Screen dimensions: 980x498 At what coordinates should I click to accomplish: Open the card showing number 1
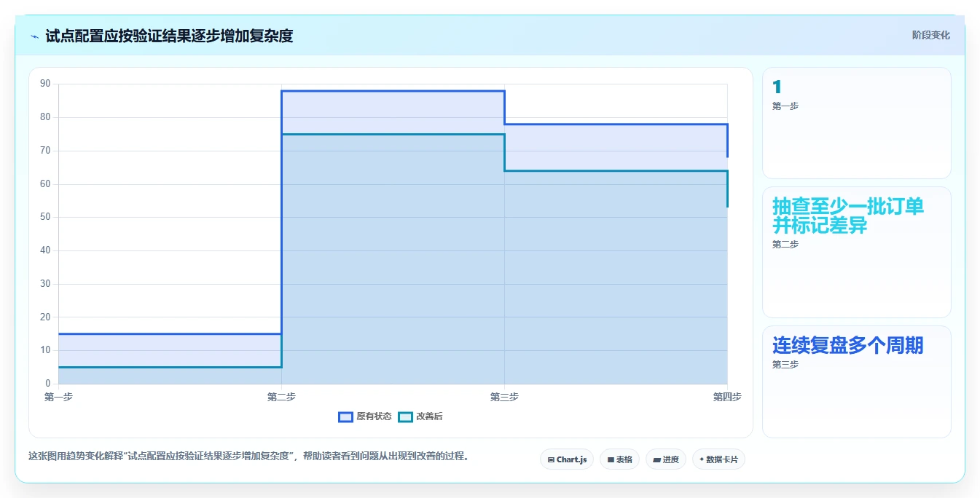point(856,123)
